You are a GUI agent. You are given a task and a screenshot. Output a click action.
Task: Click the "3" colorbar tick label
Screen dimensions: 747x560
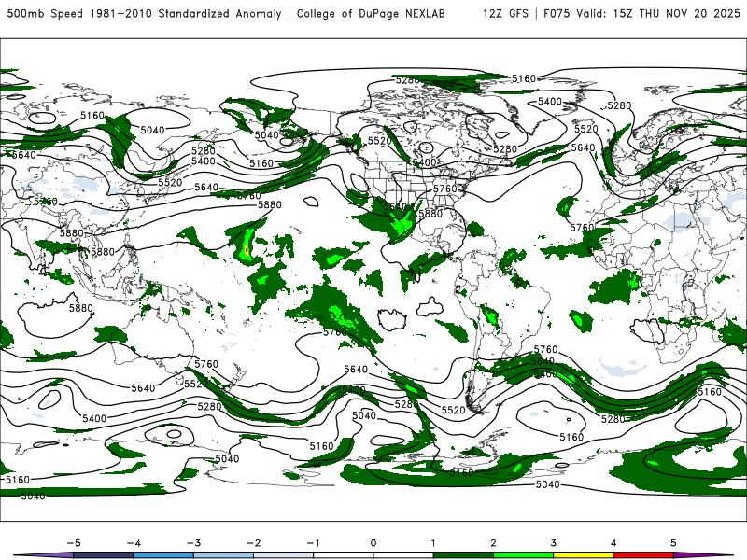point(553,543)
